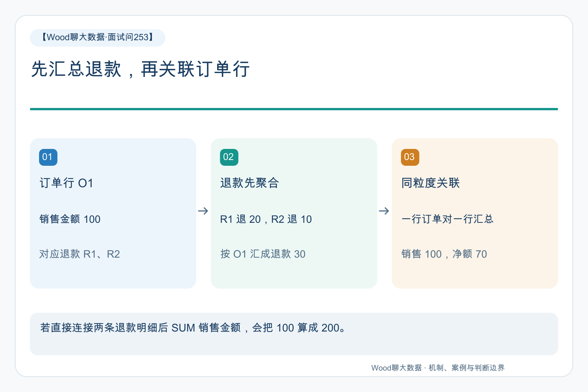Screen dimensions: 588x392
Task: Click the heading 同粒度关联
Action: point(431,183)
